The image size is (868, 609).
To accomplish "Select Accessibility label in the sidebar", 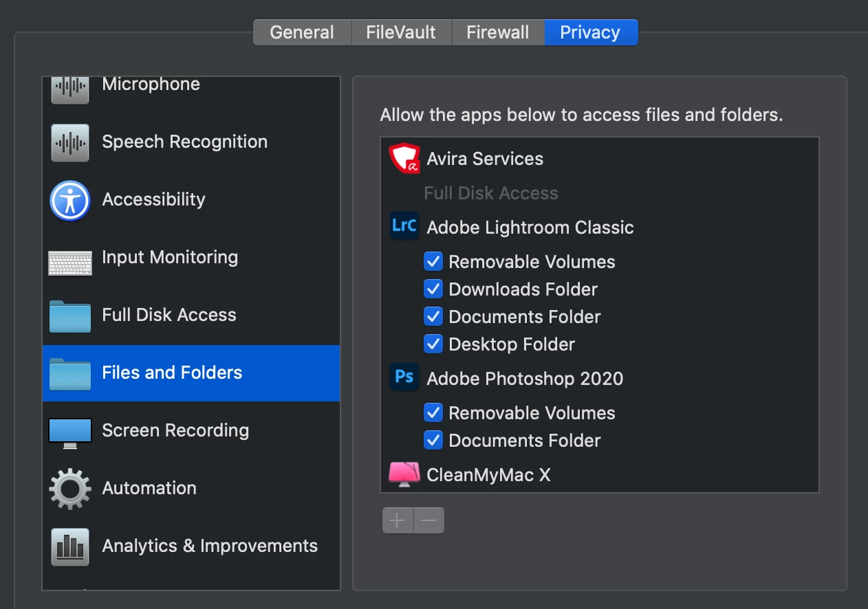I will click(x=154, y=200).
